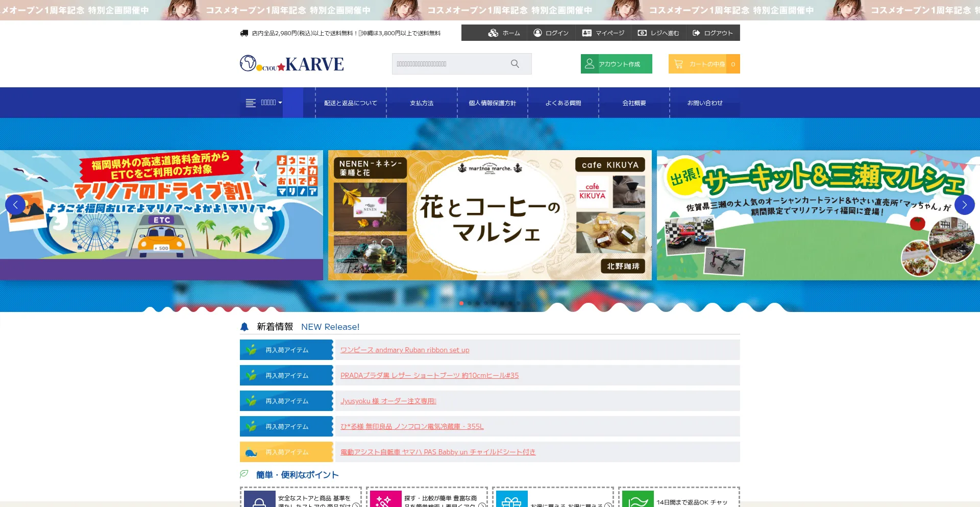The width and height of the screenshot is (980, 507).
Task: Click the ログアウト logout link
Action: click(x=713, y=33)
